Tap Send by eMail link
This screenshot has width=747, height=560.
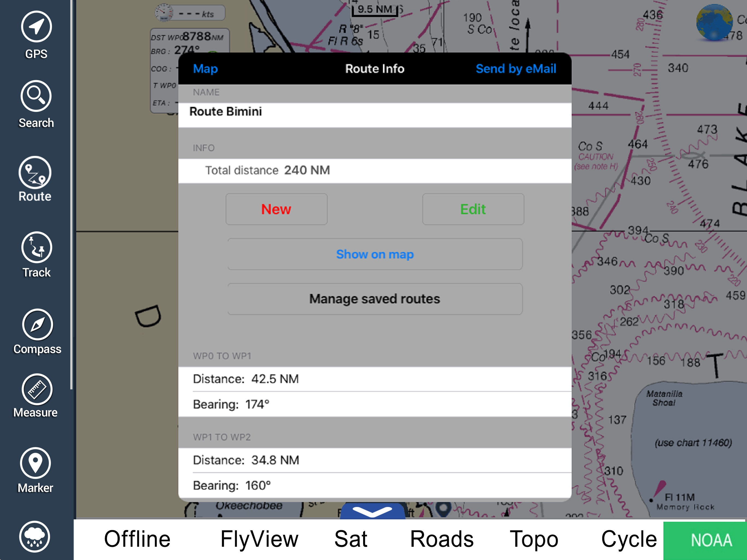[515, 69]
